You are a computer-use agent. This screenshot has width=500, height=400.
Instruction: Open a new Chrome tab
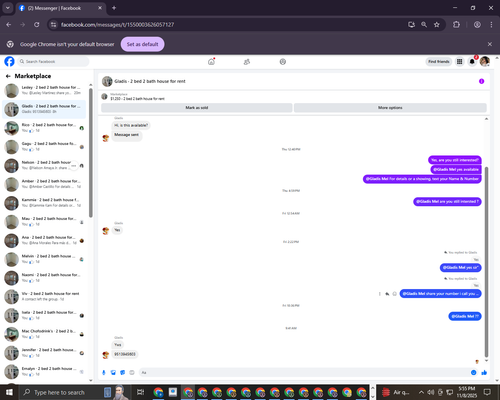tap(114, 8)
